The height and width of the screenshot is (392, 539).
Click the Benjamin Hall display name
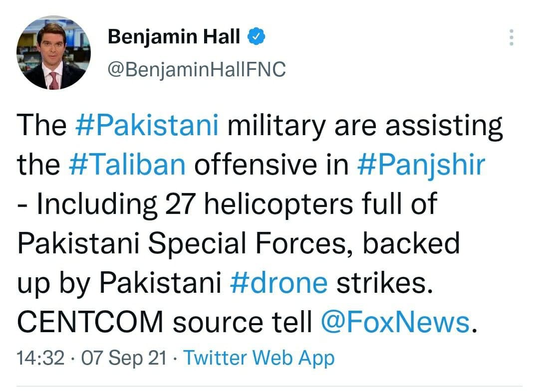(x=174, y=37)
